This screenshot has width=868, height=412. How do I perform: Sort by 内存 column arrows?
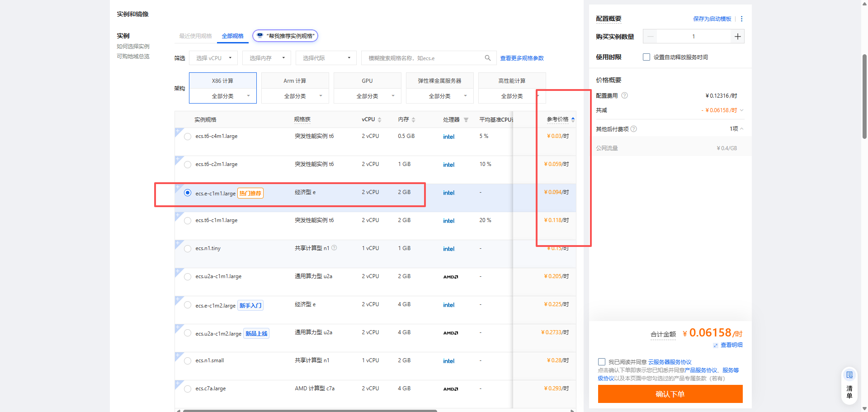pos(413,120)
